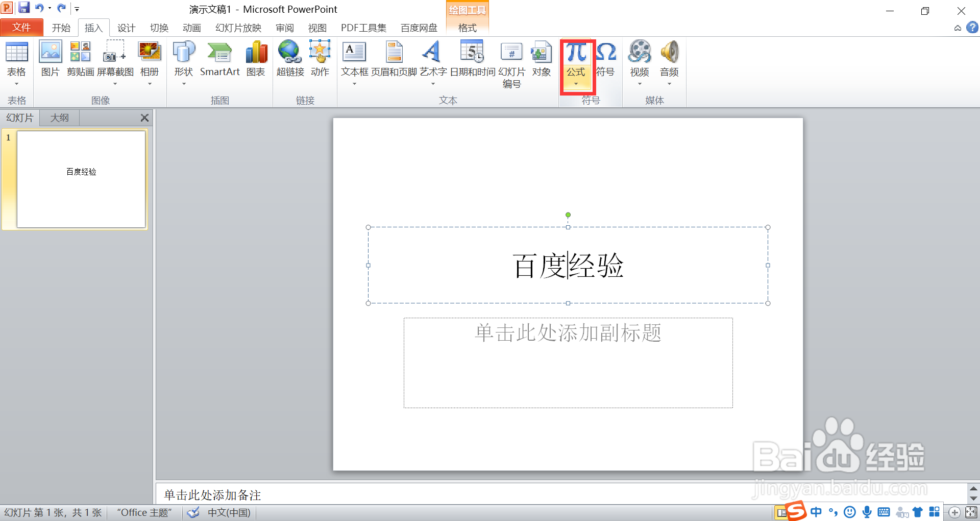Image resolution: width=980 pixels, height=521 pixels.
Task: Select slide 1 thumbnail
Action: pyautogui.click(x=81, y=179)
